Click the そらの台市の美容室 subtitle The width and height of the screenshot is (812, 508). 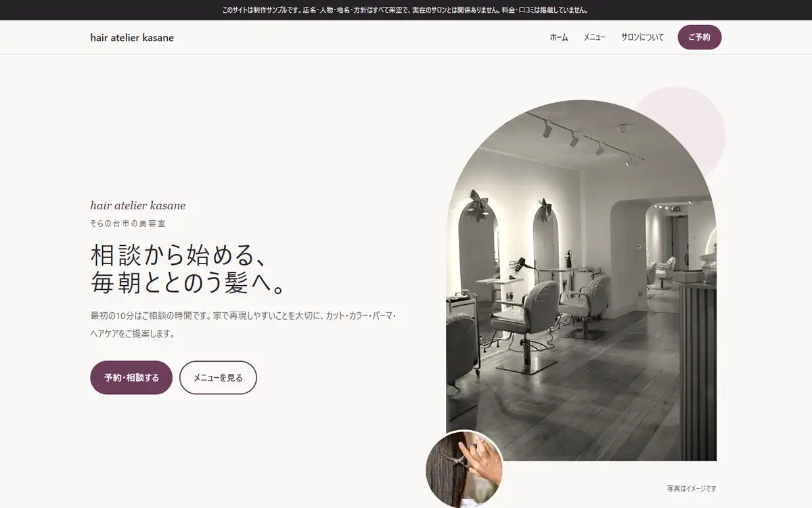click(128, 223)
